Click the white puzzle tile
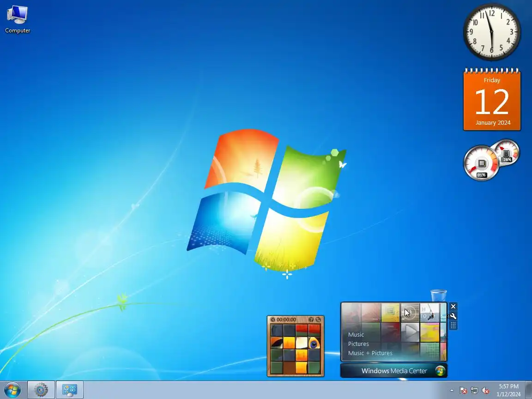 [302, 343]
